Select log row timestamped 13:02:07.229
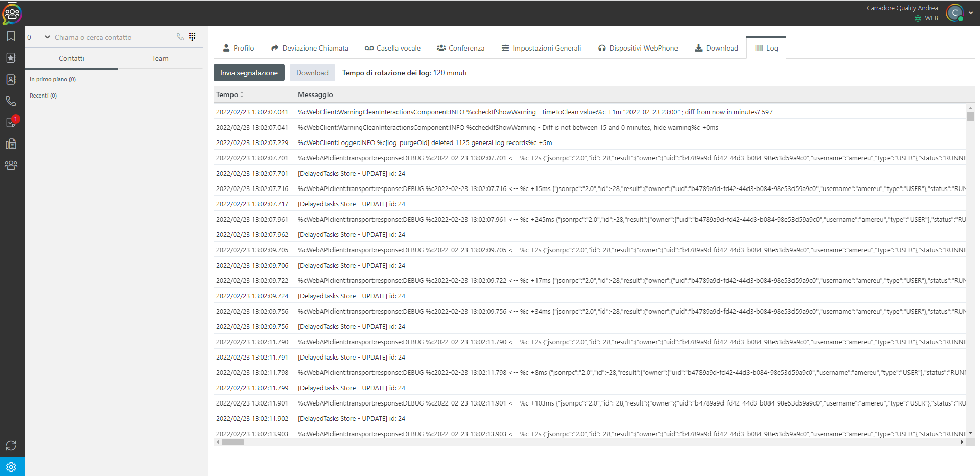 (590, 142)
